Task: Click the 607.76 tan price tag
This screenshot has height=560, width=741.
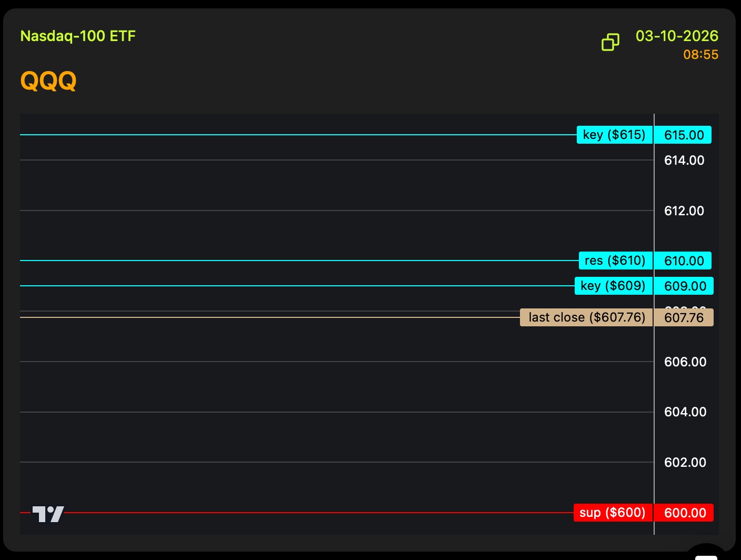Action: tap(684, 317)
